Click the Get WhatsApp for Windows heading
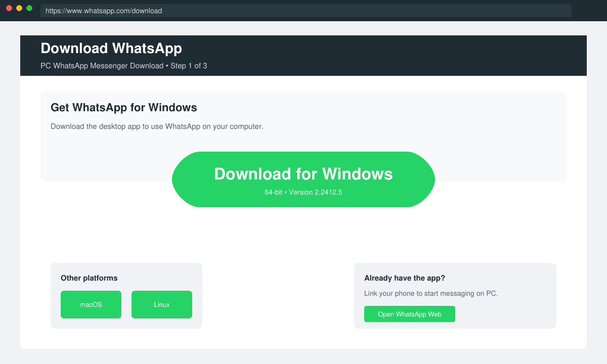This screenshot has height=364, width=607. (124, 108)
